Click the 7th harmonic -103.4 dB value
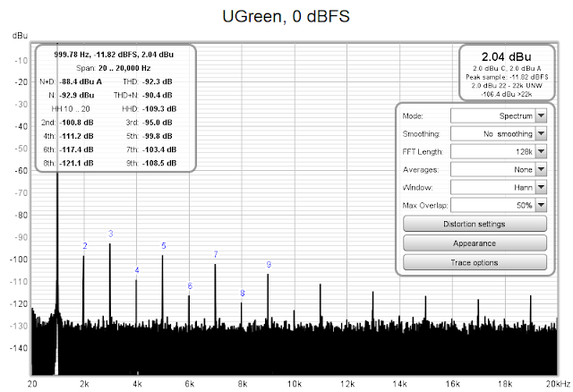This screenshot has height=392, width=573. click(159, 149)
